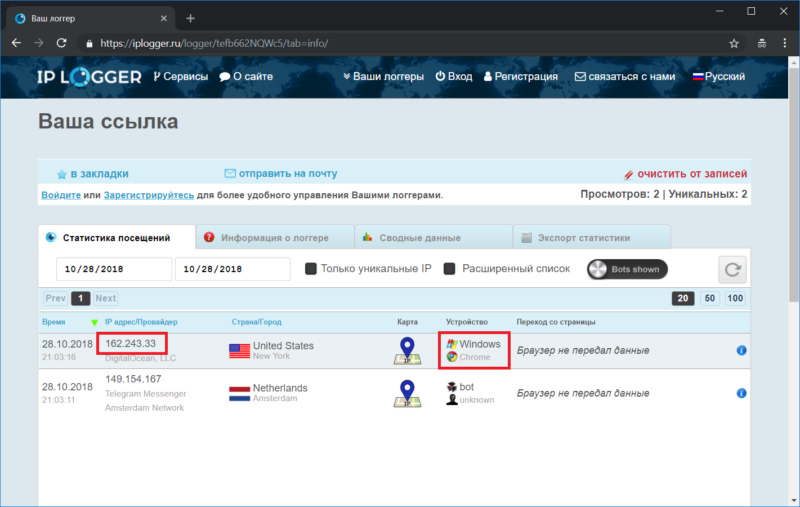Screen dimensions: 800x507
Task: Open the Русский language selector
Action: click(x=717, y=77)
